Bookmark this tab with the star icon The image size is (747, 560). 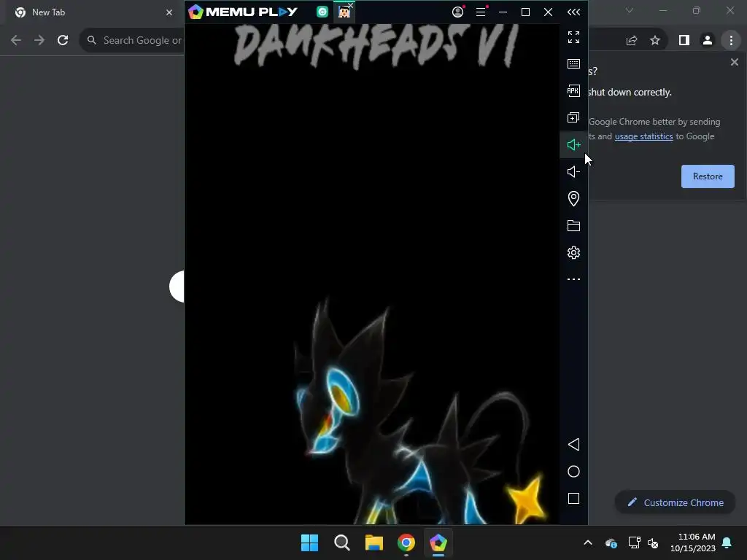coord(655,41)
